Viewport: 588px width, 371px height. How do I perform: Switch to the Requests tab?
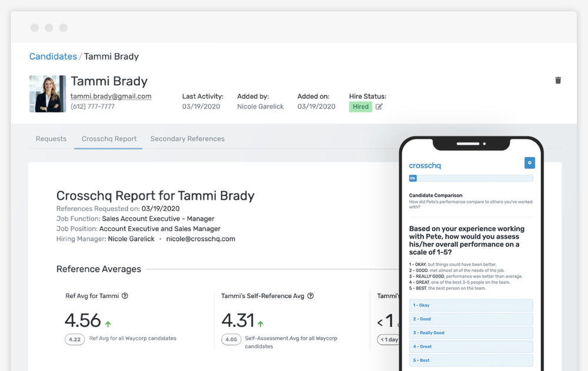tap(51, 139)
